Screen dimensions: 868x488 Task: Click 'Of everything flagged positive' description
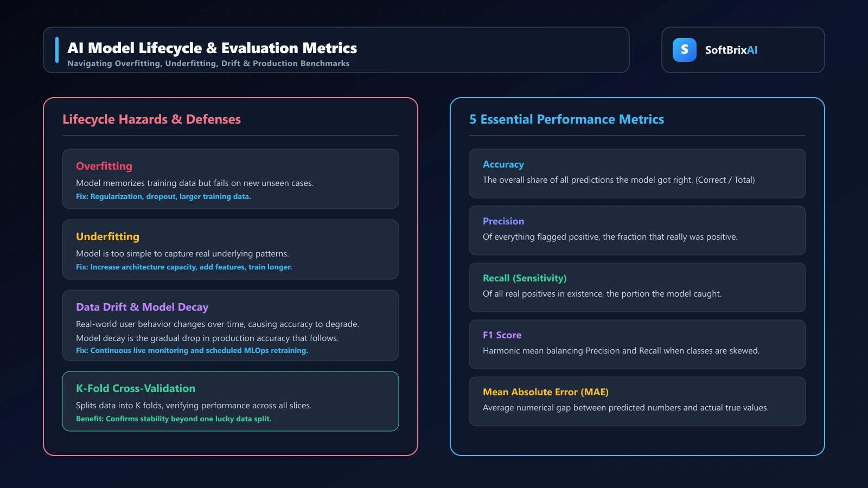click(x=610, y=237)
